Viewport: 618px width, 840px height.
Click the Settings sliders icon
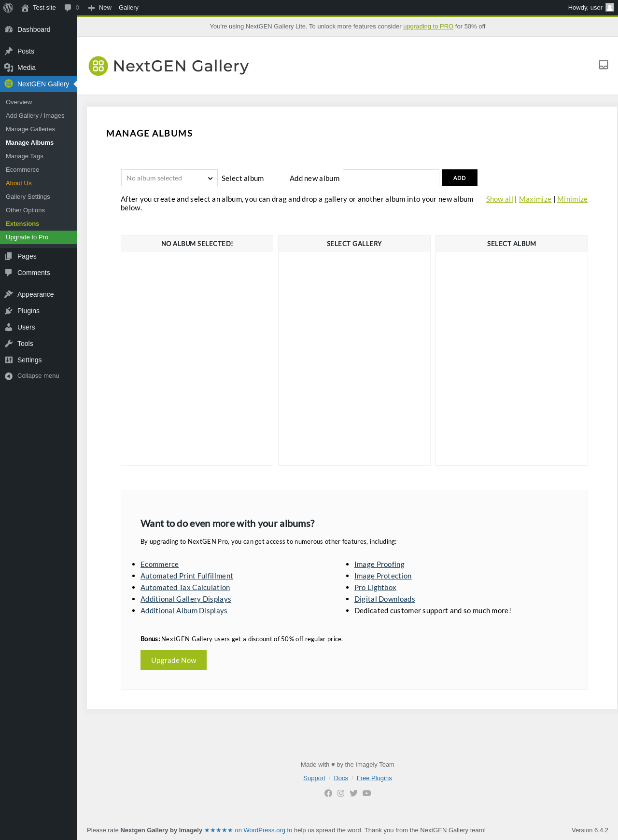coord(9,360)
